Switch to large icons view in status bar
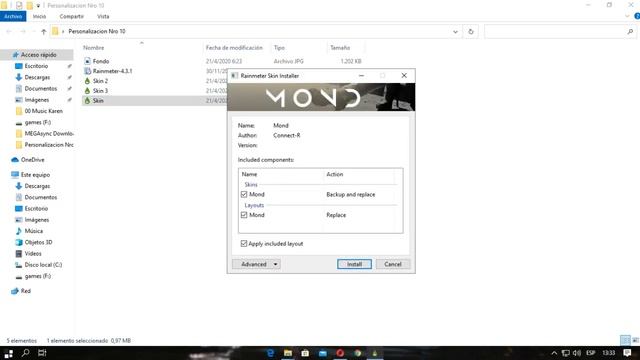 point(636,340)
